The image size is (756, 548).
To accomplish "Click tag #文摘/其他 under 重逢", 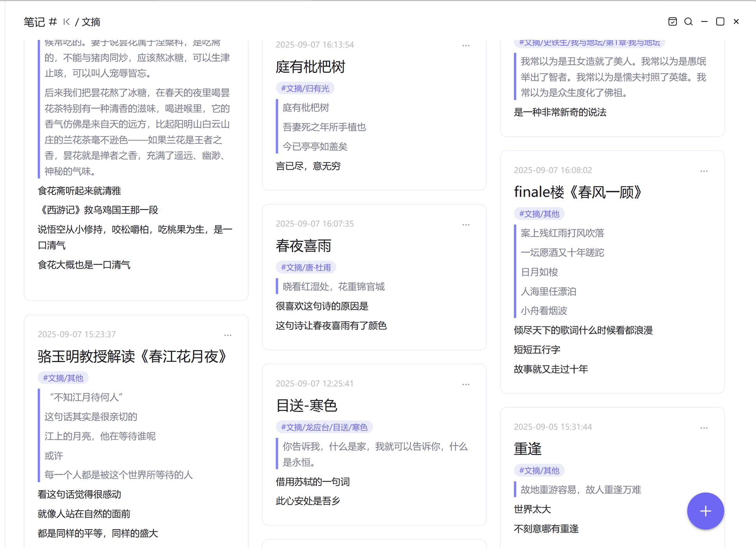I will click(539, 471).
